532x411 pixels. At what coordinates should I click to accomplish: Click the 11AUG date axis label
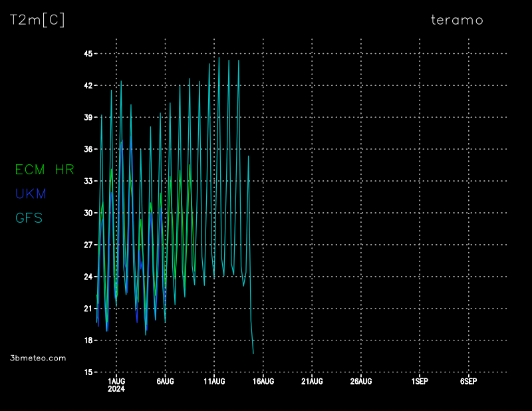coord(214,381)
